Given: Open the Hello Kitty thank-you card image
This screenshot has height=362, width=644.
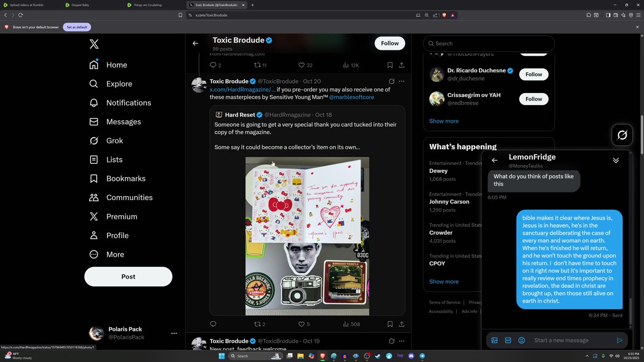Looking at the screenshot, I should click(x=307, y=236).
